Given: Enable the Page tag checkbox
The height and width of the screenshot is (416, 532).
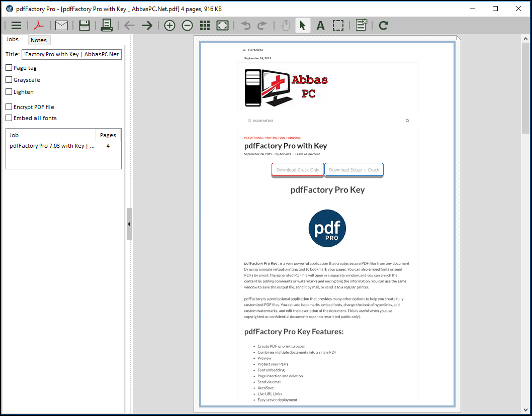Looking at the screenshot, I should click(x=9, y=68).
